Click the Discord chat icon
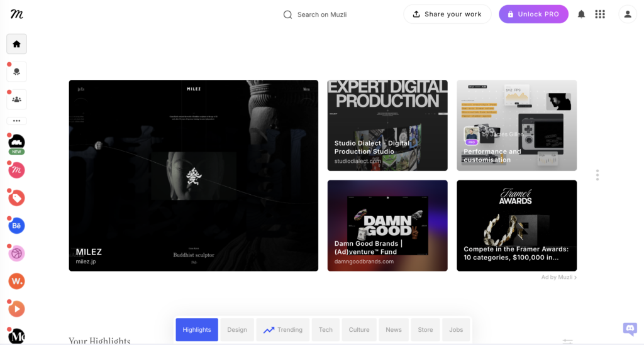 630,329
